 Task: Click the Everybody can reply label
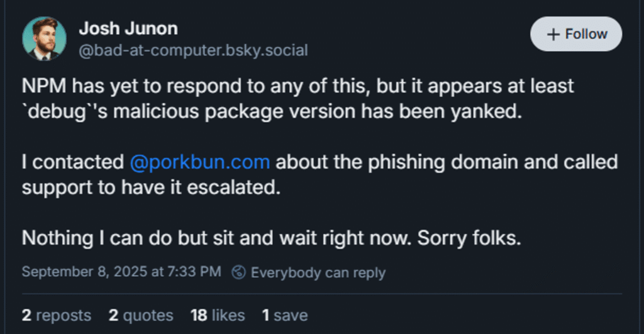[318, 272]
